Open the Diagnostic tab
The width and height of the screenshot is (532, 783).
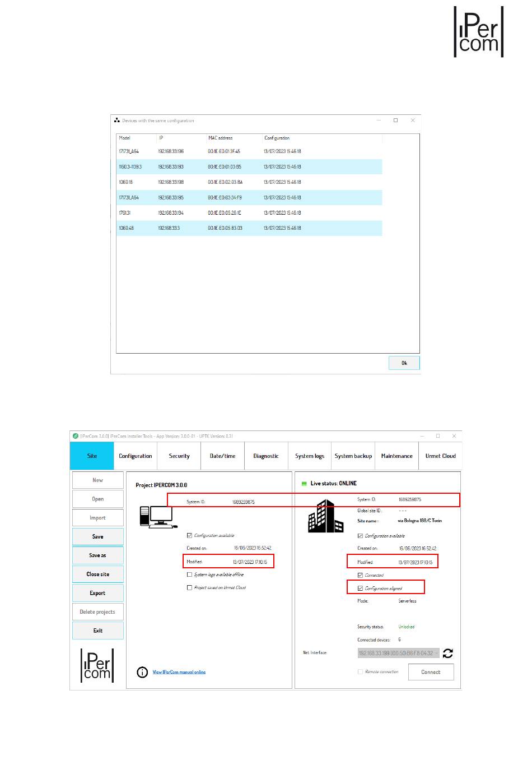(266, 456)
